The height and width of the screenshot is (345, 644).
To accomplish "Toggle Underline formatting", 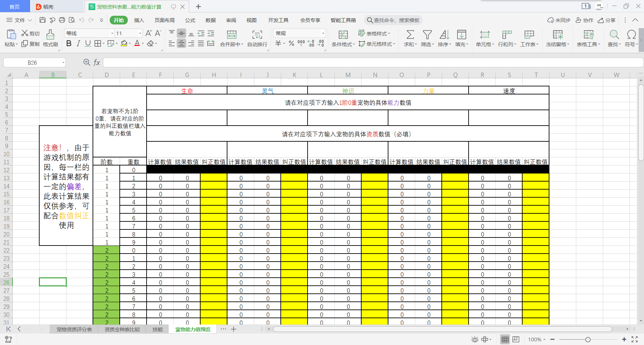I will click(x=88, y=44).
